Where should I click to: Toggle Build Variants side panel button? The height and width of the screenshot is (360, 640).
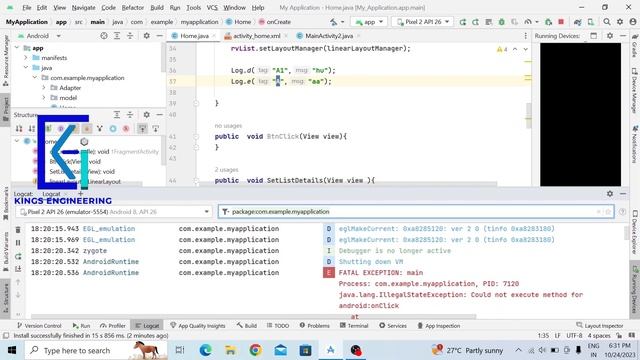[5, 251]
